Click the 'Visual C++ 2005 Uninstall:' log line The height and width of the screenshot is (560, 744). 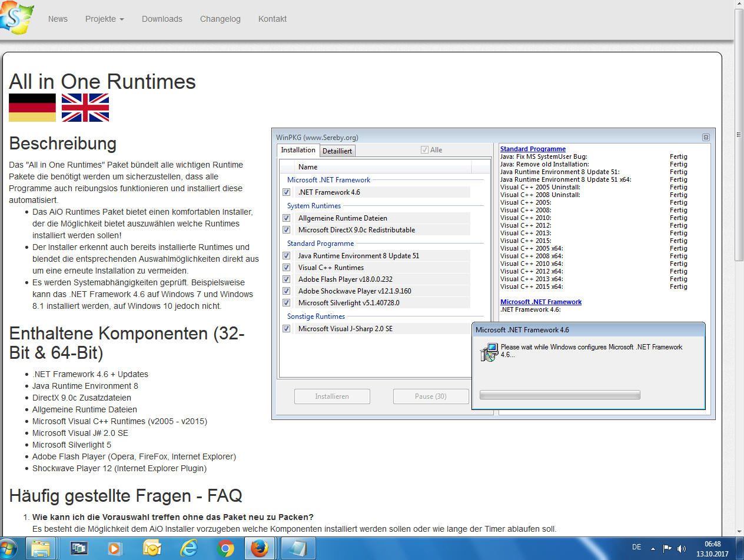point(540,187)
